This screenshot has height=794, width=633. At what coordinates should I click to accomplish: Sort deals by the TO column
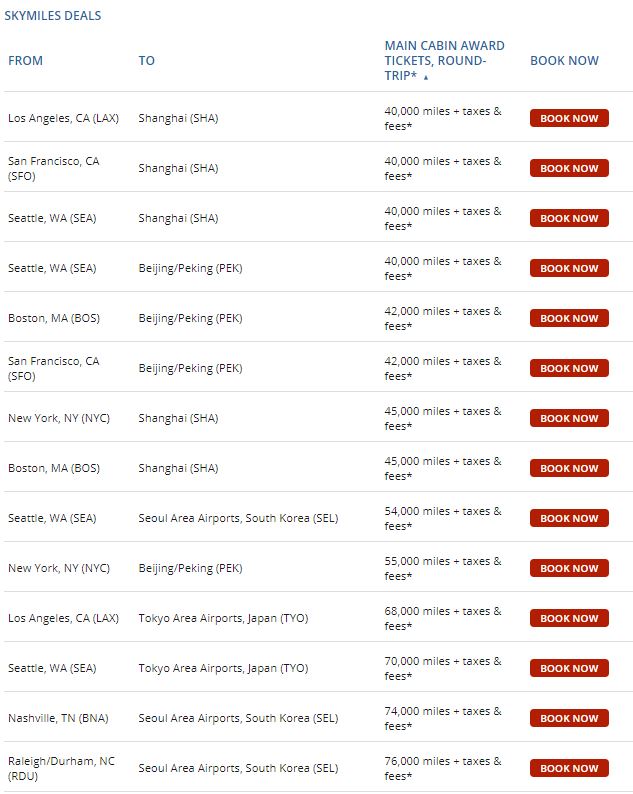147,61
